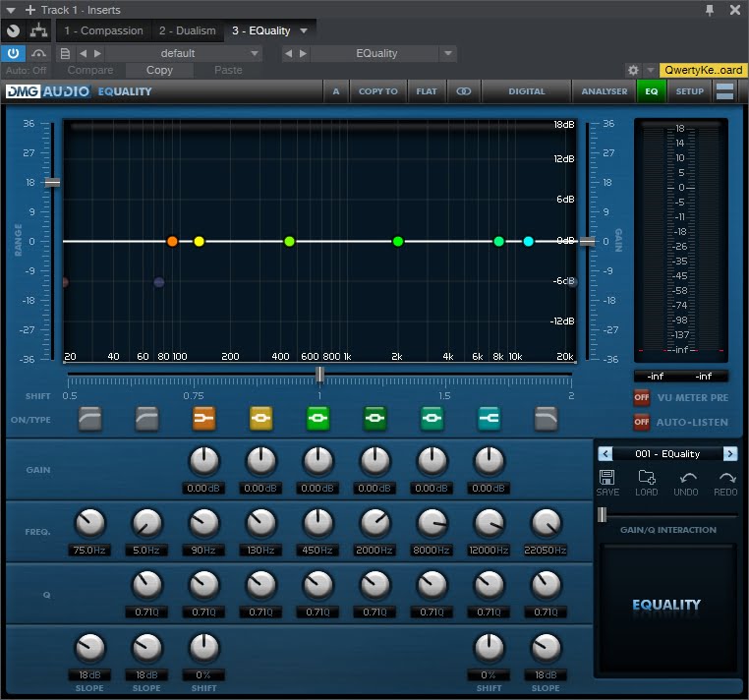749x700 pixels.
Task: Click the COPY TO button
Action: point(377,91)
